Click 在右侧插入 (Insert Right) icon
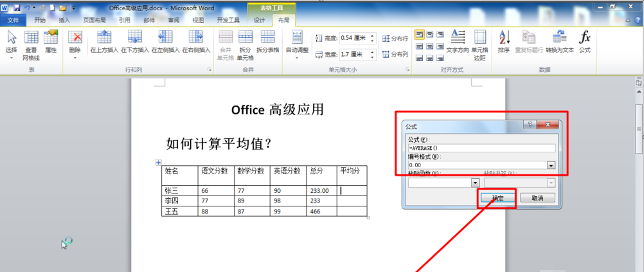 pyautogui.click(x=196, y=37)
